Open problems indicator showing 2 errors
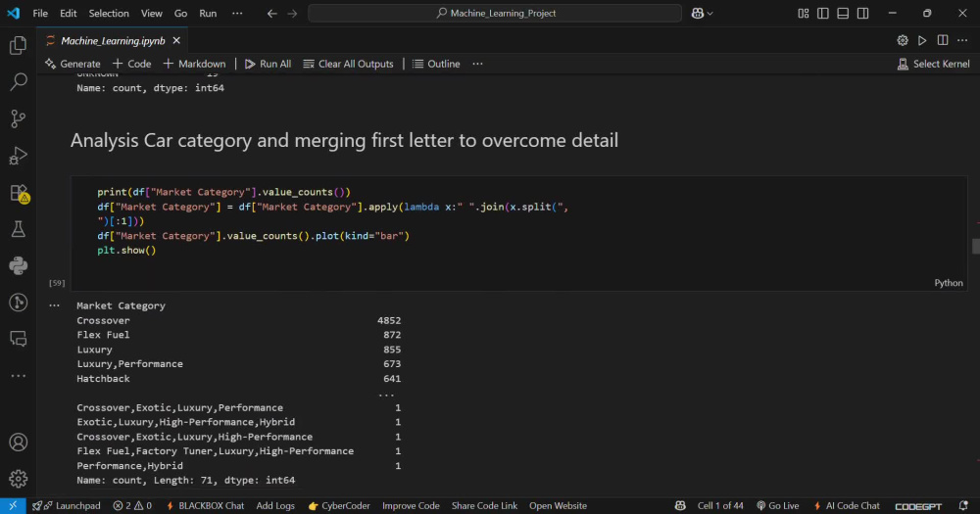 [x=132, y=506]
